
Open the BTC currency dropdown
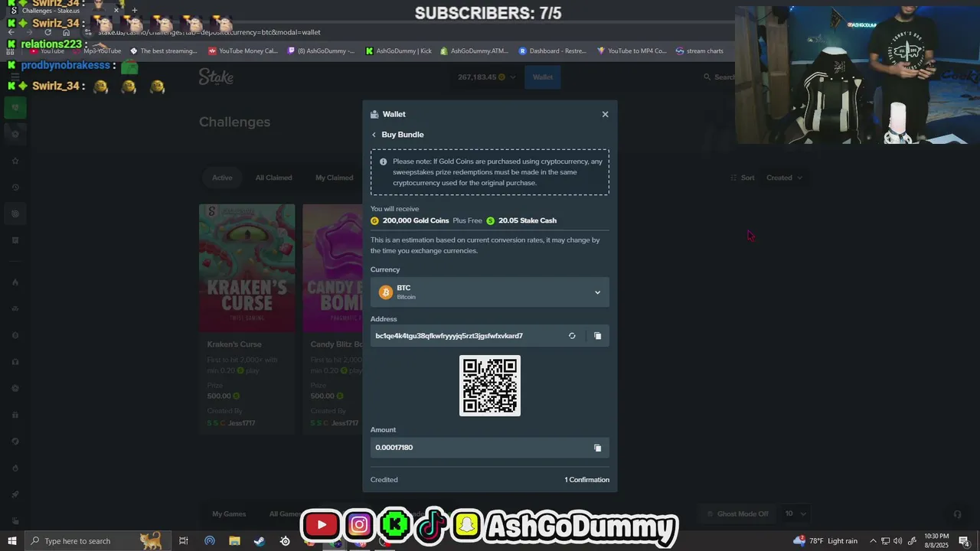pos(490,292)
